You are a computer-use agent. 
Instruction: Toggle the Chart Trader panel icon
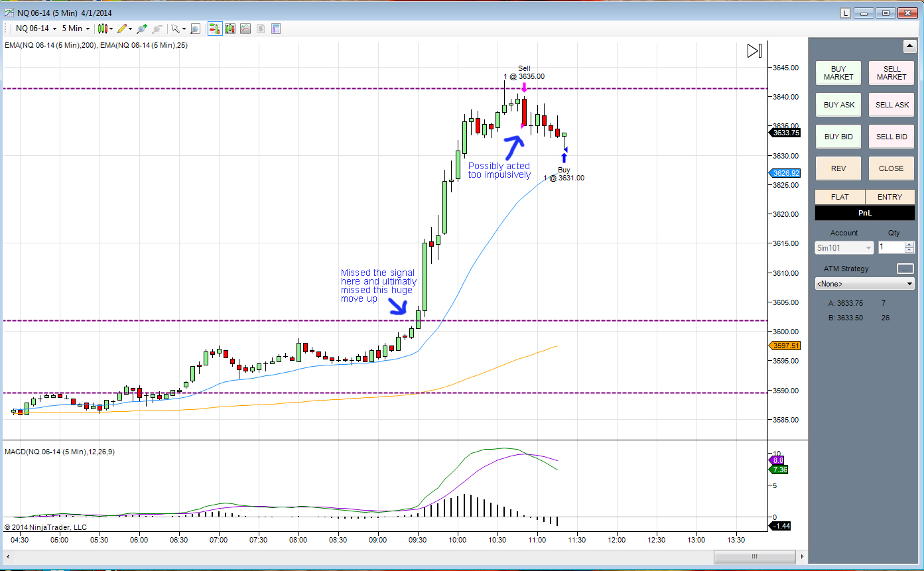pos(215,29)
